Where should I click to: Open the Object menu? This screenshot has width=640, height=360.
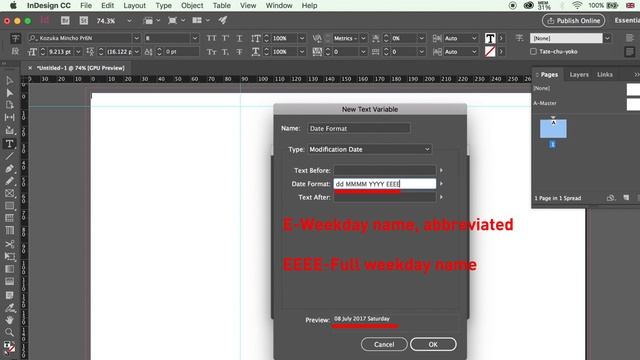coord(192,6)
